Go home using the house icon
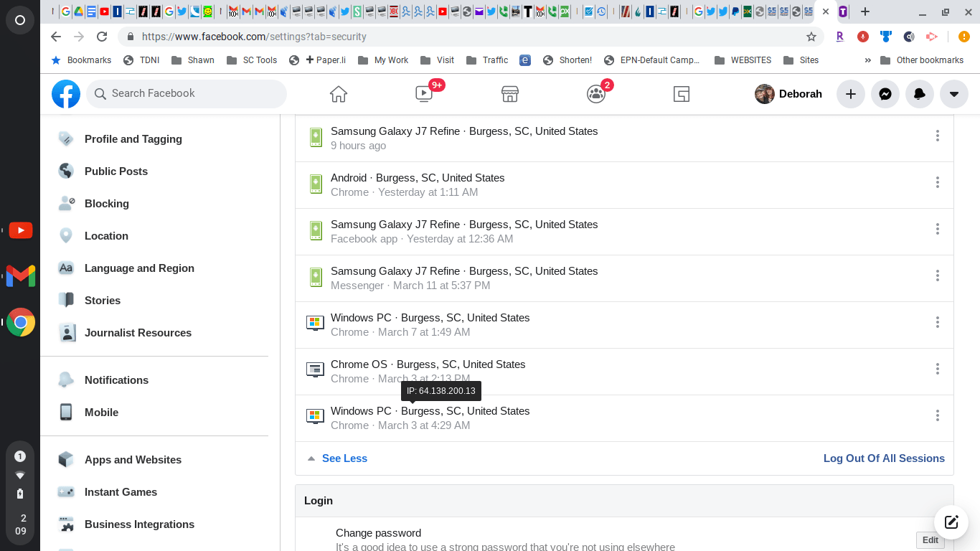This screenshot has height=551, width=980. (x=338, y=94)
